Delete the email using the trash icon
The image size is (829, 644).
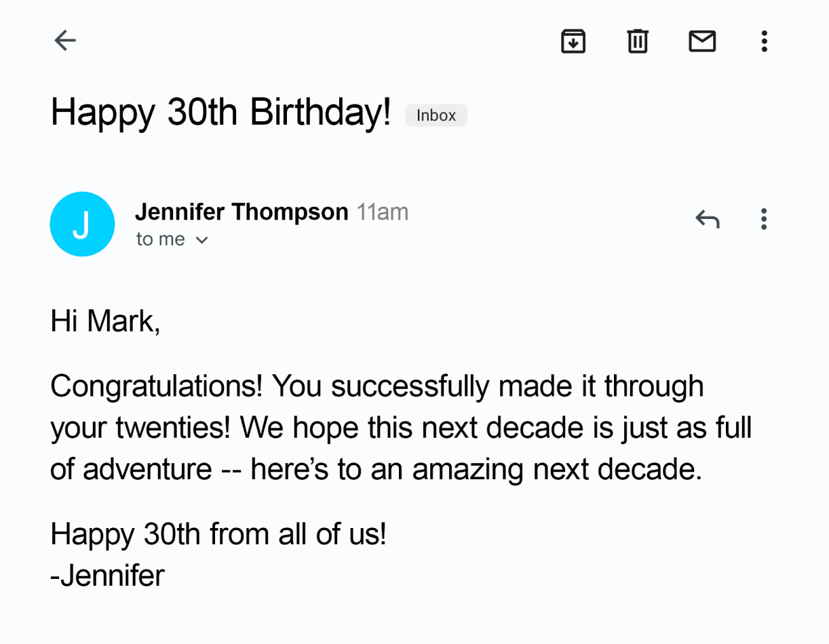point(637,41)
